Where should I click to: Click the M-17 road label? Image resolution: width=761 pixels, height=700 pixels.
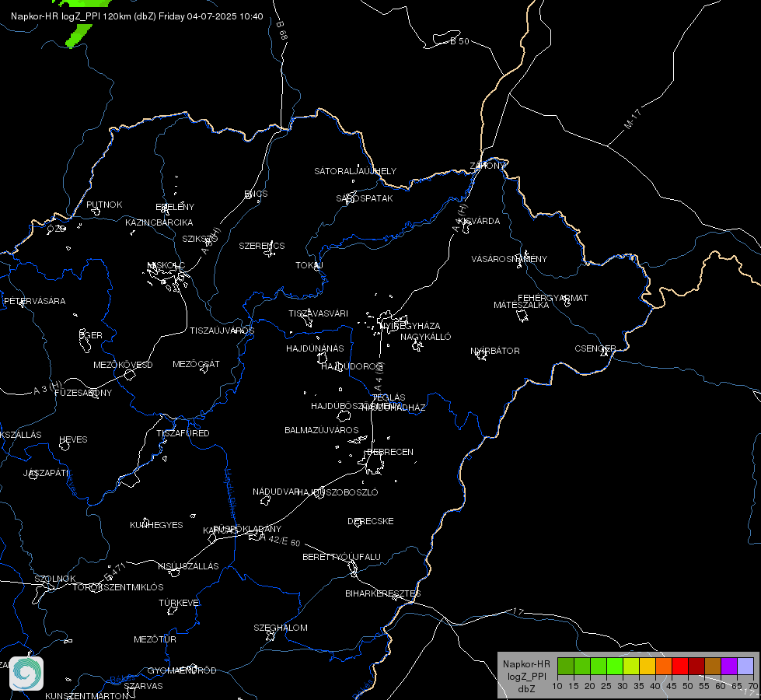coord(633,120)
